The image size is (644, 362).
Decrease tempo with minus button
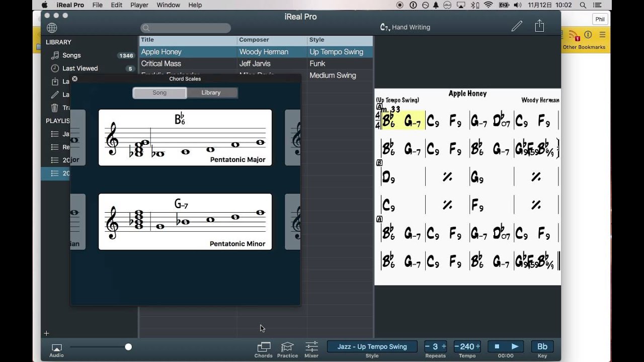(x=457, y=346)
